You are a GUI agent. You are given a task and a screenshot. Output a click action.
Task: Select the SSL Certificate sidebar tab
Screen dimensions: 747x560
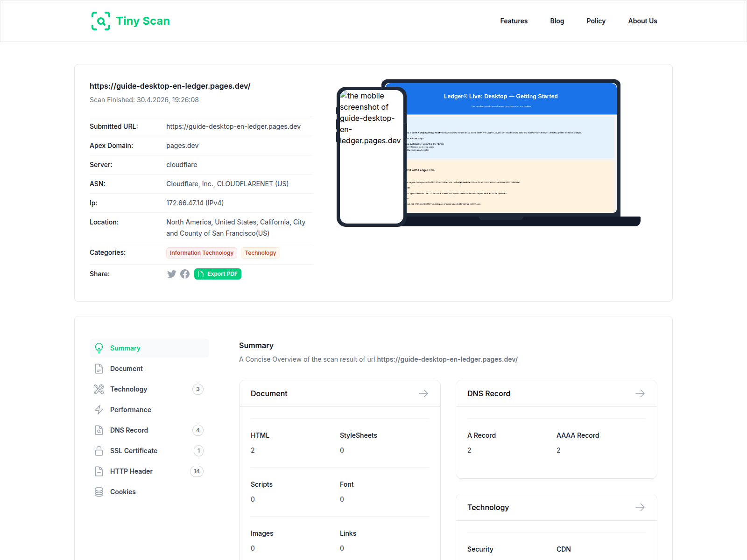click(x=149, y=451)
